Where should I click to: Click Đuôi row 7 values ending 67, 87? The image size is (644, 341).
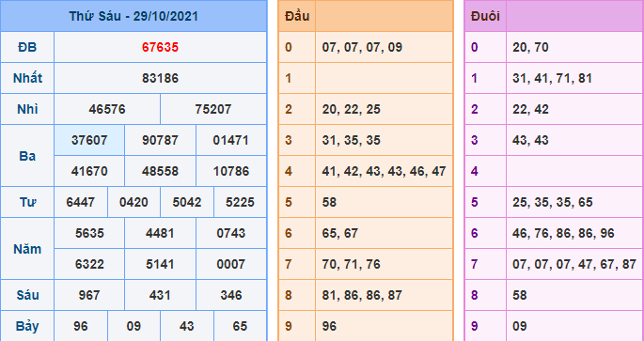pyautogui.click(x=574, y=265)
